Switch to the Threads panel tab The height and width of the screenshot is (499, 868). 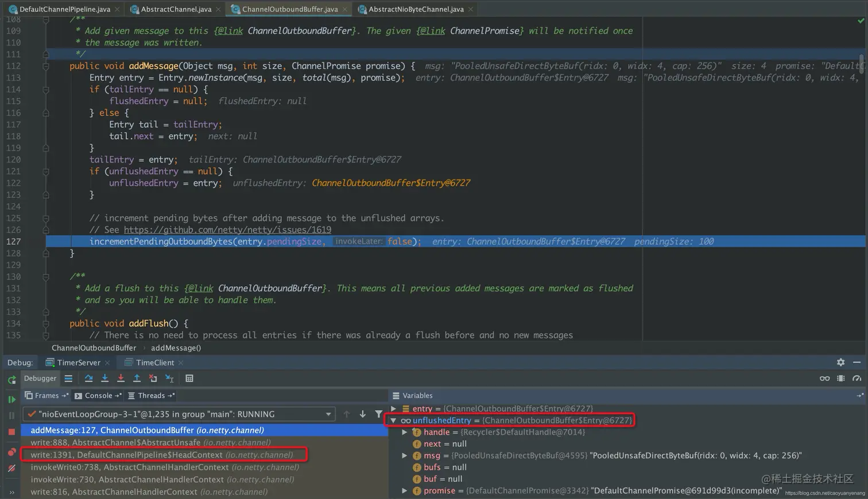coord(151,396)
